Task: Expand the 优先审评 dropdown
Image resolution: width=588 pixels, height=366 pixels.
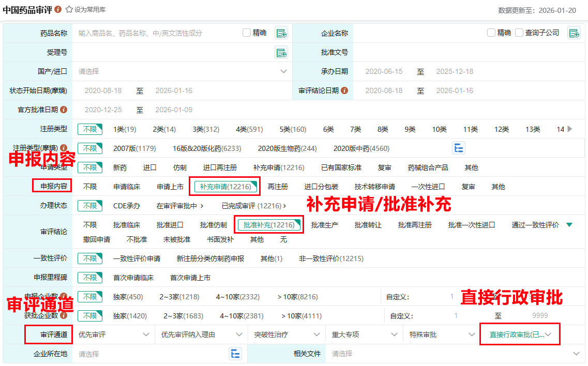Action: [x=146, y=334]
